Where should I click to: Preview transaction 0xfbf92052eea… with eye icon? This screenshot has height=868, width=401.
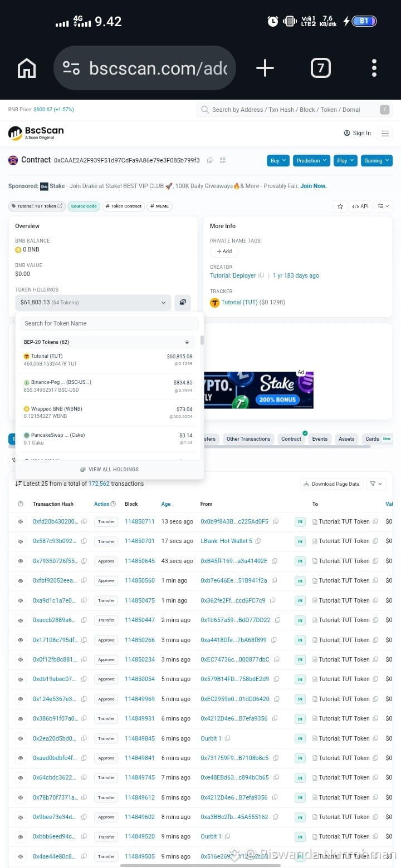pyautogui.click(x=21, y=581)
